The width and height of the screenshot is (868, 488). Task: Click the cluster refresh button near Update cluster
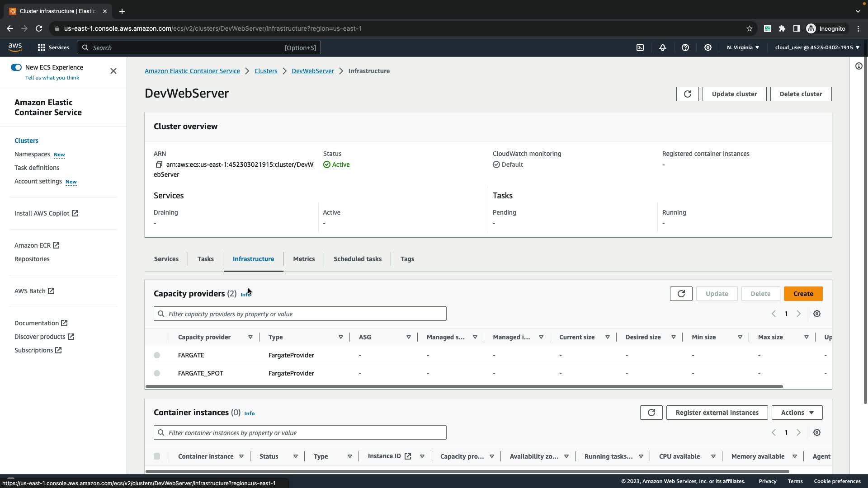[687, 94]
